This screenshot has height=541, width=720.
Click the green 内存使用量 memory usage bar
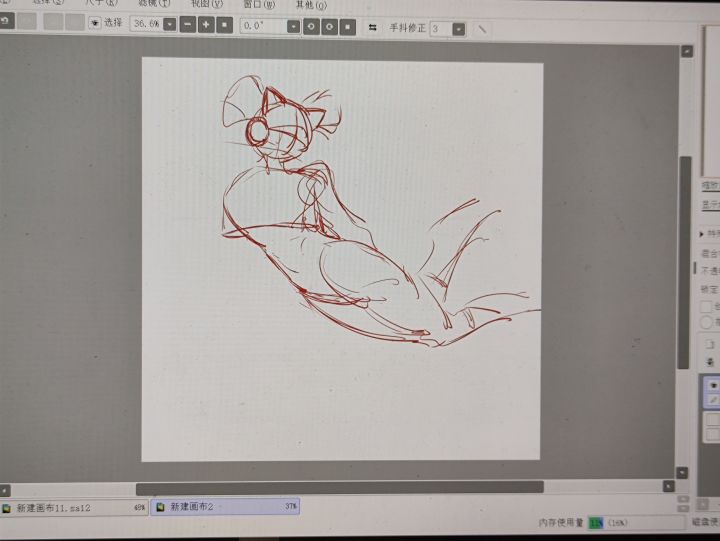pos(596,523)
